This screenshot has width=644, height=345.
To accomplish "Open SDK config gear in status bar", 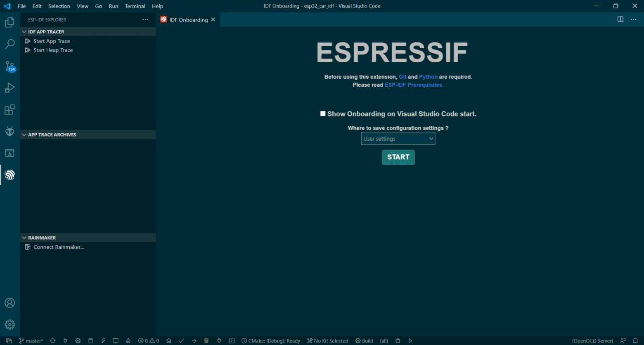I will point(78,341).
